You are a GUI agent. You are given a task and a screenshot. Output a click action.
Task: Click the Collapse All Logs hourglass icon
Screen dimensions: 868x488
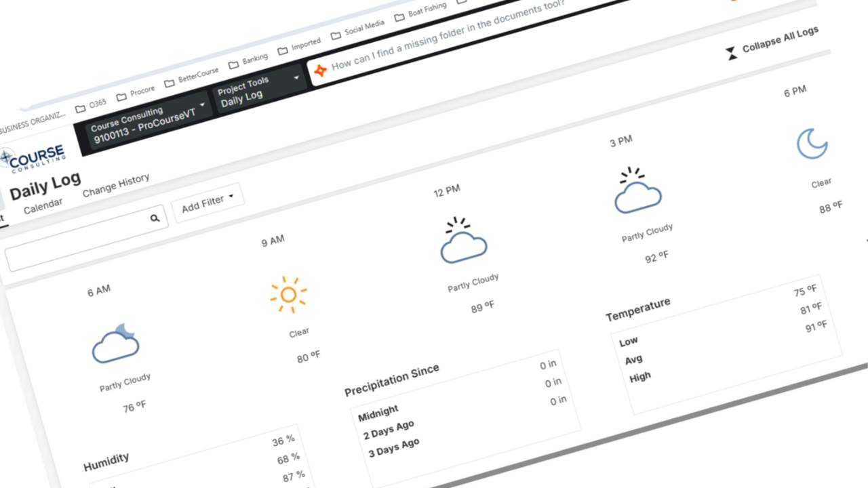pos(732,54)
